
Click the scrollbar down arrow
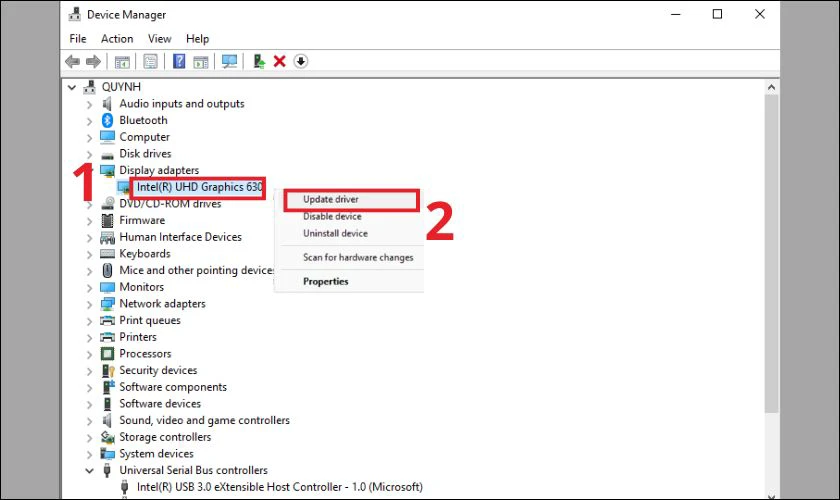[771, 496]
